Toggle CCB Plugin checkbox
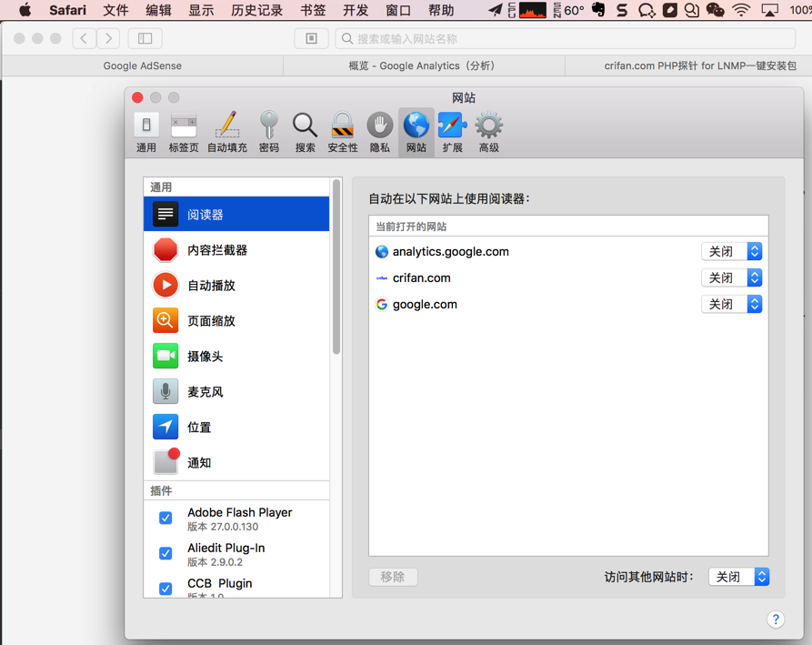 165,589
